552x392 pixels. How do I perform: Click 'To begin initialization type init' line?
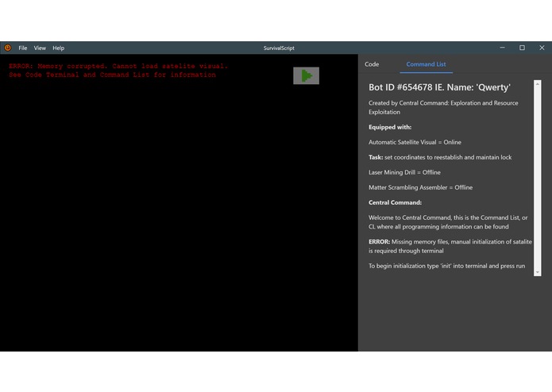[446, 266]
